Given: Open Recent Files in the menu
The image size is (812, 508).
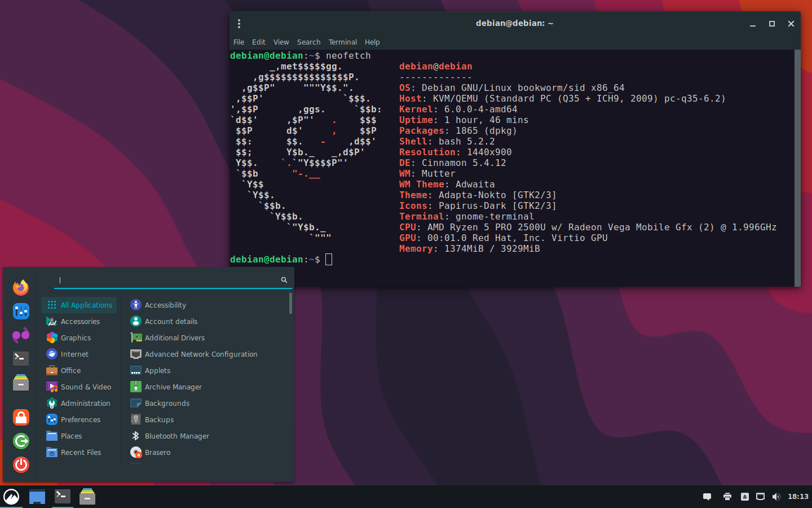Looking at the screenshot, I should point(79,452).
